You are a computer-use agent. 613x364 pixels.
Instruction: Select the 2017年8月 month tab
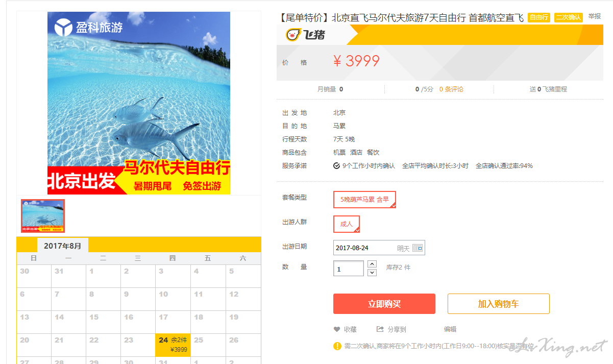63,246
